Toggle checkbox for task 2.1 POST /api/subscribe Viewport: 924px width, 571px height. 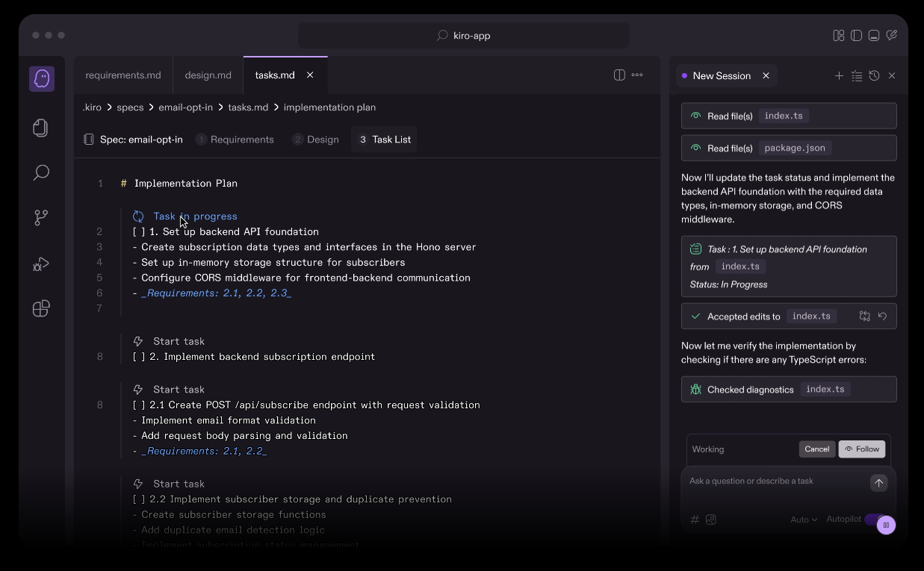click(x=139, y=405)
